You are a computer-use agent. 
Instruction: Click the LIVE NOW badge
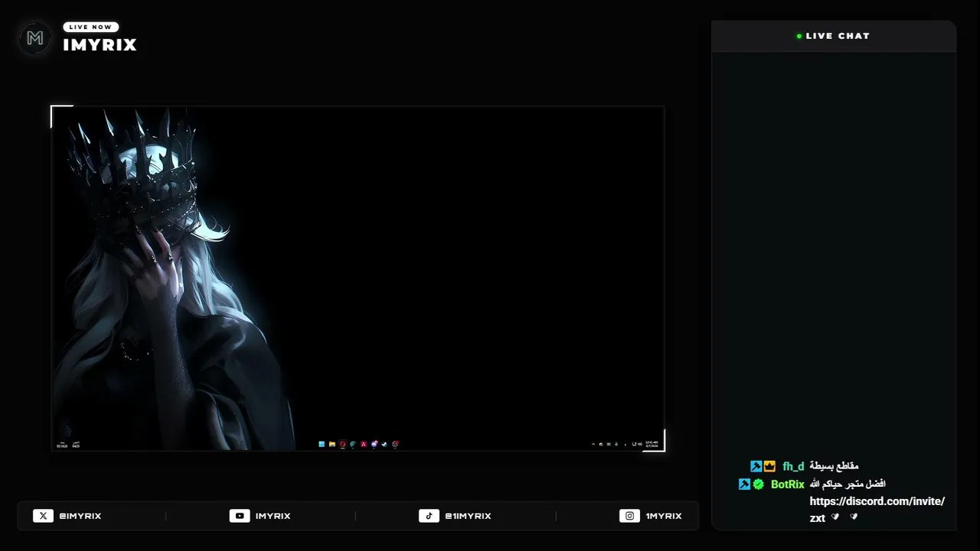(91, 27)
